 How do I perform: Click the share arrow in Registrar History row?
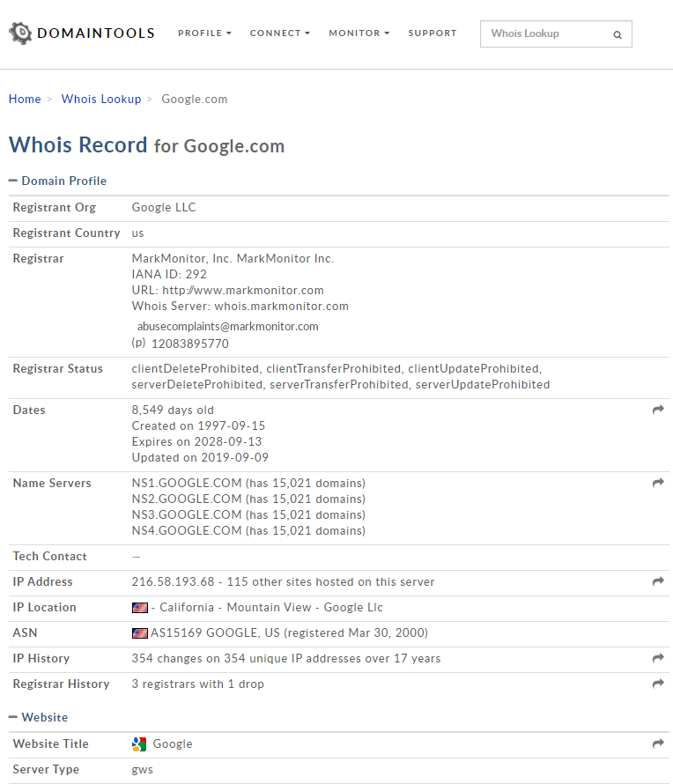click(x=658, y=684)
